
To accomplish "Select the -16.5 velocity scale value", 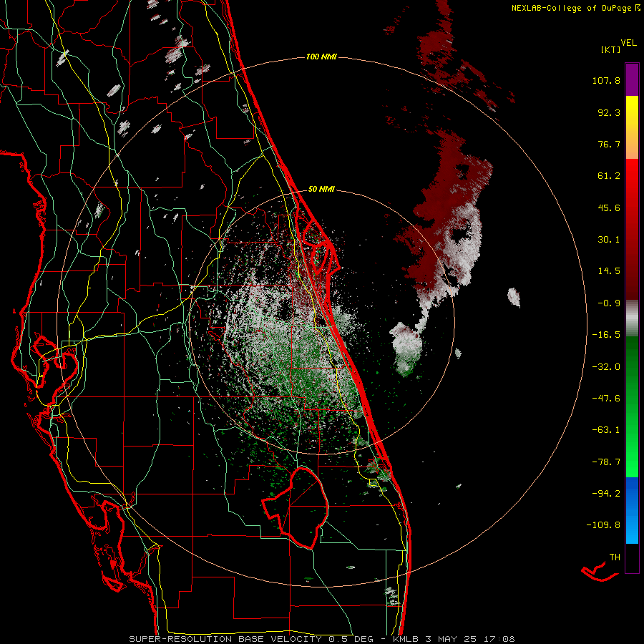I will click(x=606, y=335).
